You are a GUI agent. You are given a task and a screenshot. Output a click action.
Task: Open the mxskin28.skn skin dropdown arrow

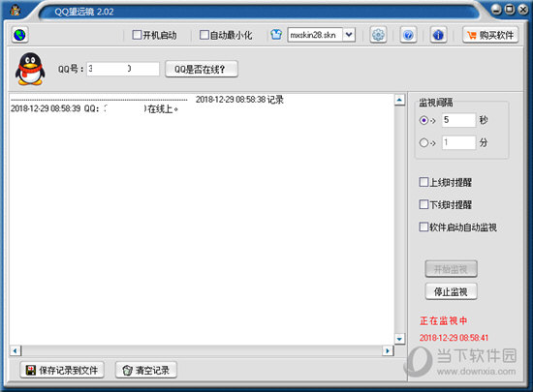click(x=349, y=35)
